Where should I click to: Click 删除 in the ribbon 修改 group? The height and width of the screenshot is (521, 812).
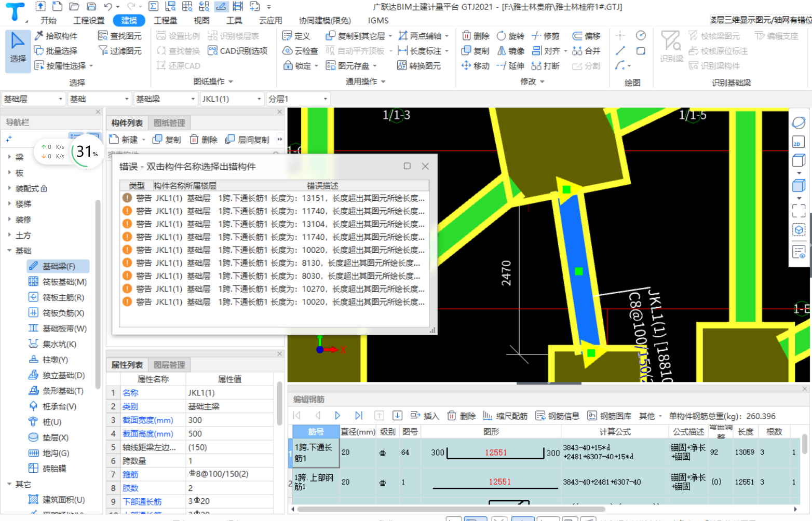coord(476,36)
